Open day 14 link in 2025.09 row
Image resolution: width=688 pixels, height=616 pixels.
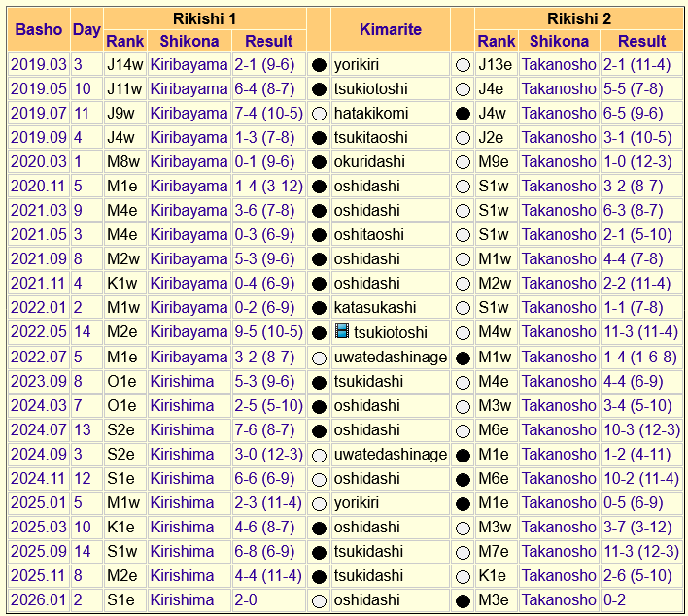[83, 551]
